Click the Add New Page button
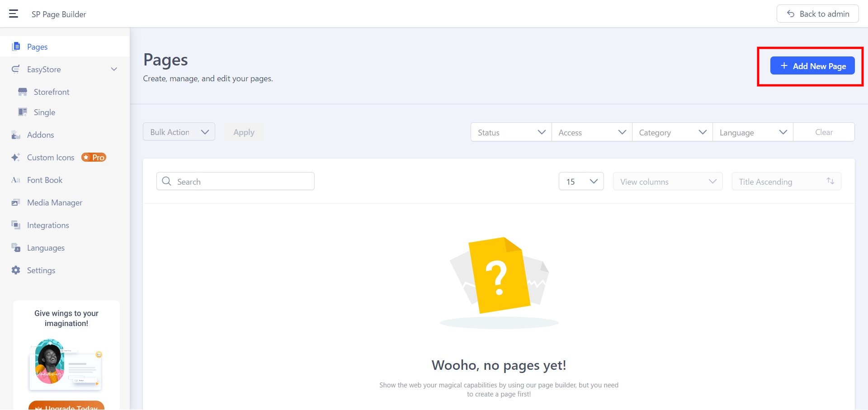The image size is (868, 410). tap(812, 66)
